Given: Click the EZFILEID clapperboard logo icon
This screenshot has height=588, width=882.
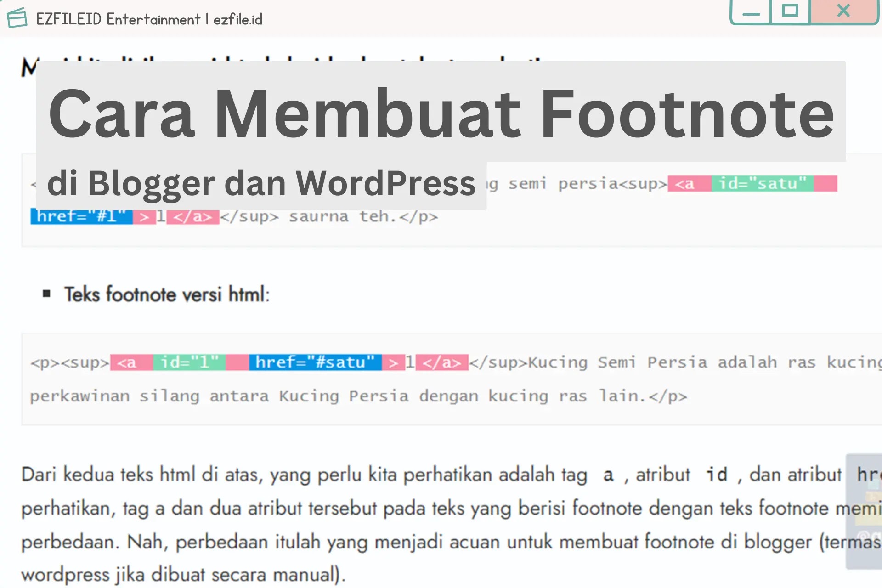Looking at the screenshot, I should click(x=17, y=18).
